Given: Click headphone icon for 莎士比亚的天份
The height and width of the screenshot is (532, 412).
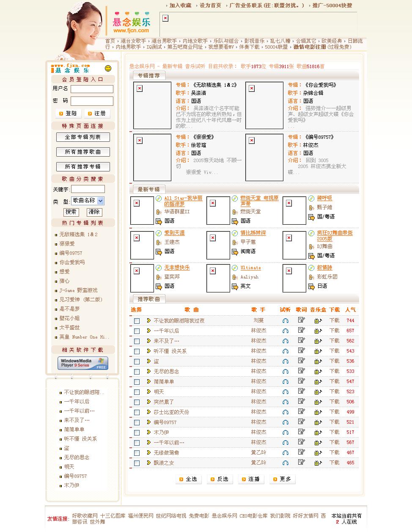Looking at the screenshot, I should pos(286,412).
